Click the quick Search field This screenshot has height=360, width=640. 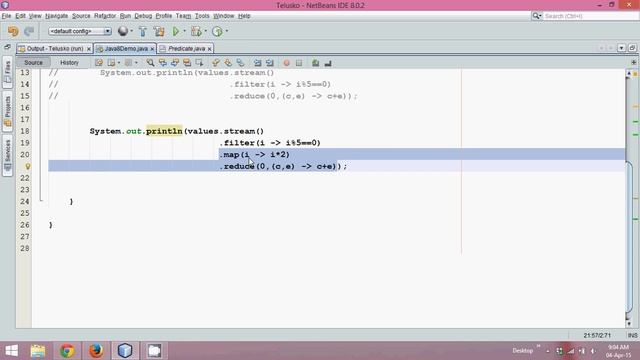[590, 16]
